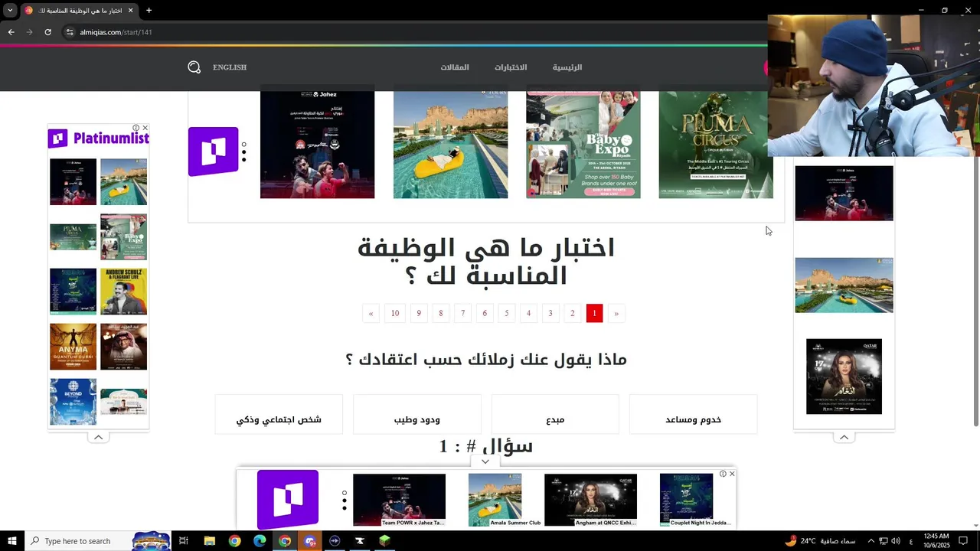
Task: Show hidden system tray icons chevron
Action: (871, 541)
